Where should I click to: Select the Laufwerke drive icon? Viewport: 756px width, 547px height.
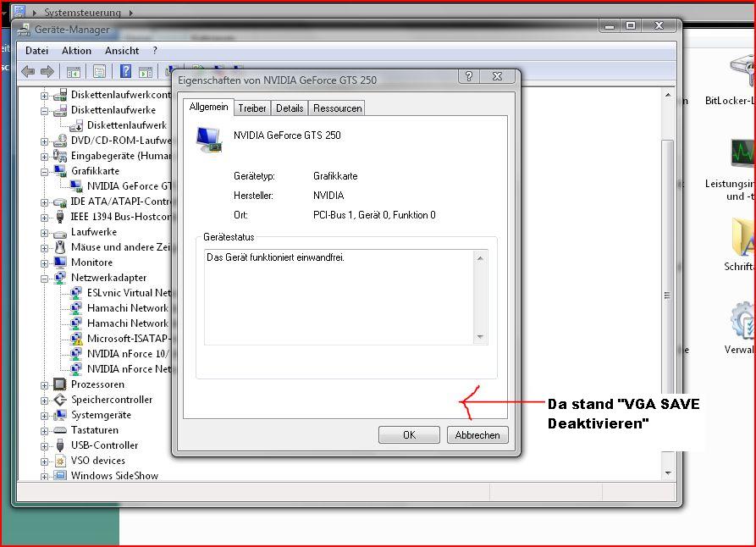tap(60, 233)
